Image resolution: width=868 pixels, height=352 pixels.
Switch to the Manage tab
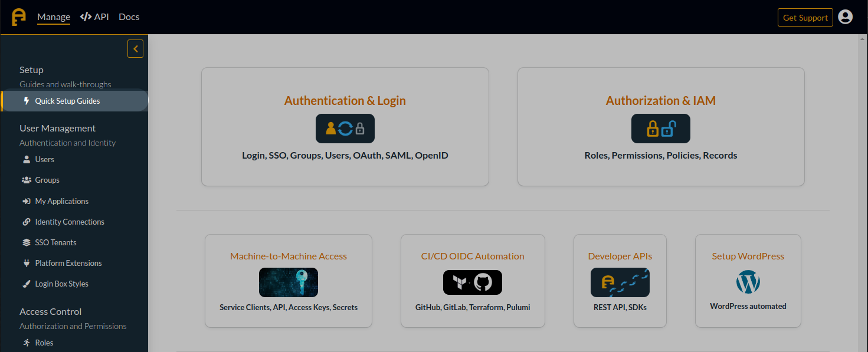point(54,17)
